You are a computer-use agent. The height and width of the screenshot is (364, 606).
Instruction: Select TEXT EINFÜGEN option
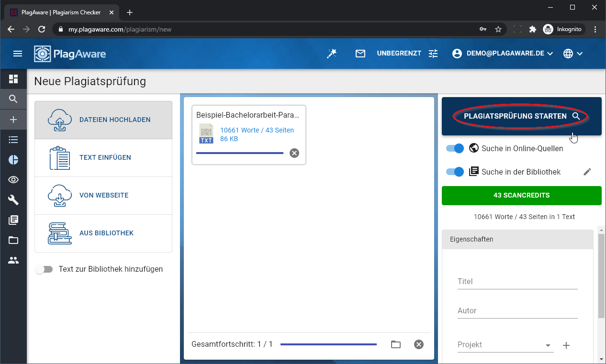[x=103, y=158]
